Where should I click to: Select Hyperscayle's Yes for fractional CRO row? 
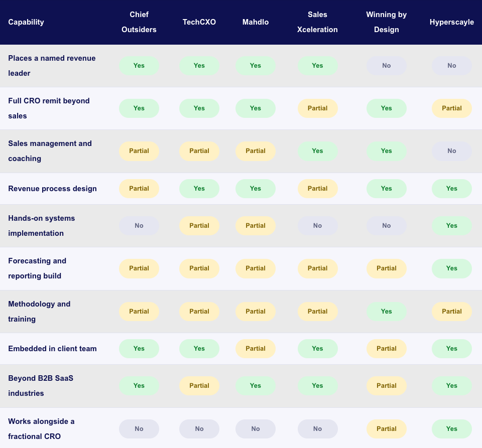[451, 429]
